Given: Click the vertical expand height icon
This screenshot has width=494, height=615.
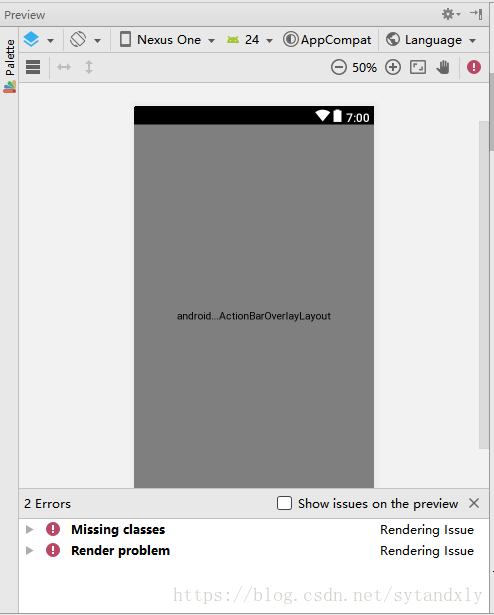Looking at the screenshot, I should click(x=89, y=67).
